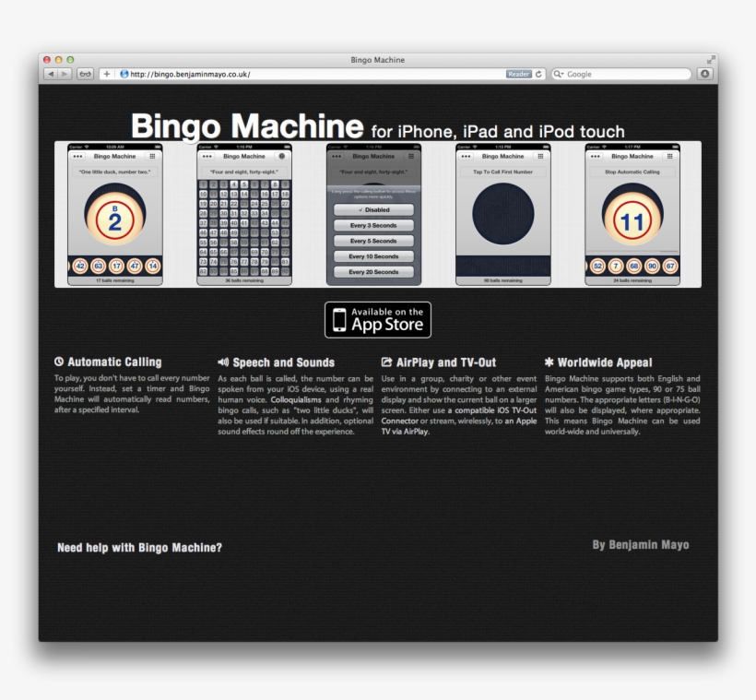Image resolution: width=756 pixels, height=700 pixels.
Task: Click the Google search magnifier icon
Action: click(x=559, y=74)
